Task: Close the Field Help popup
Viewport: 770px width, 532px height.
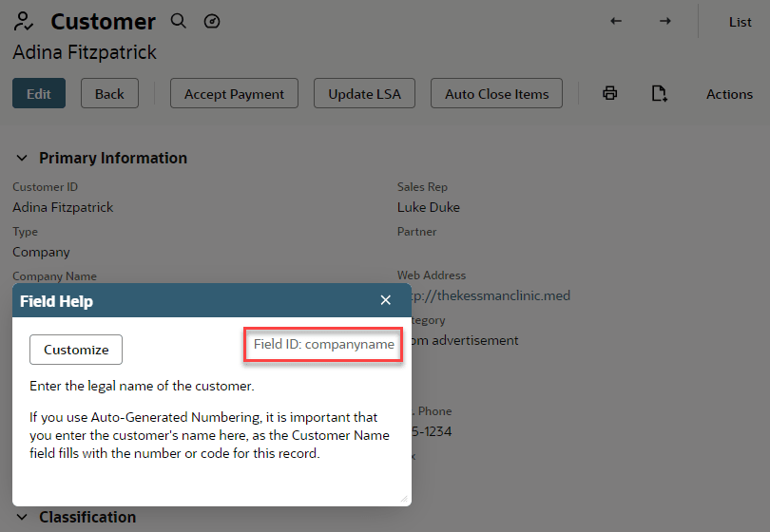Action: point(386,300)
